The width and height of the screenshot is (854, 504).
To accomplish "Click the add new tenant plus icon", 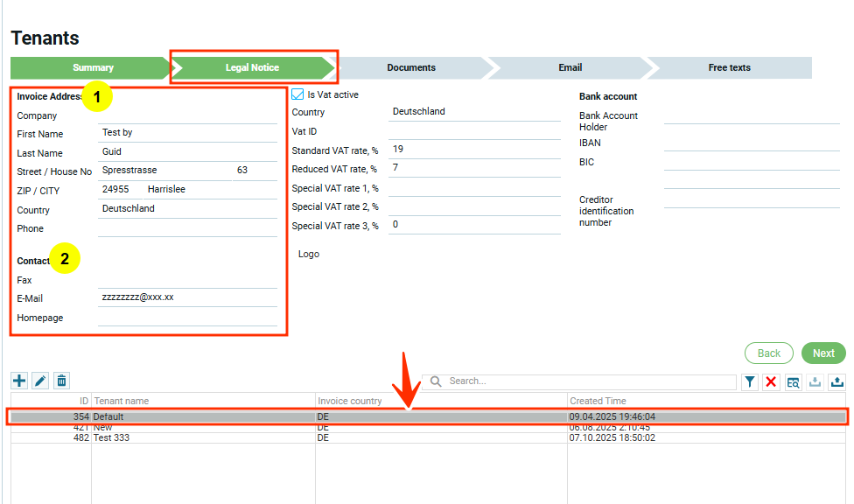I will pos(19,381).
